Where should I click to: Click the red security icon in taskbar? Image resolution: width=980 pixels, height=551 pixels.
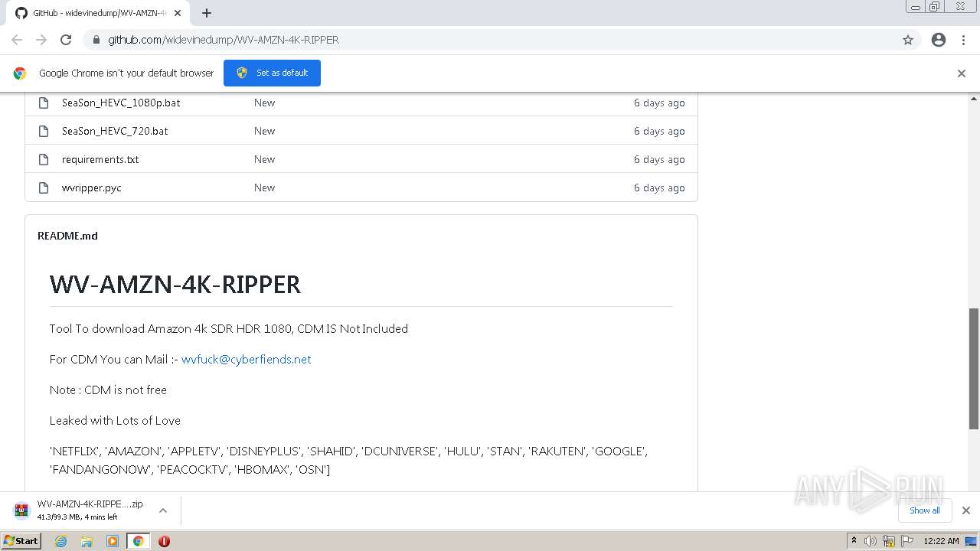click(x=164, y=541)
